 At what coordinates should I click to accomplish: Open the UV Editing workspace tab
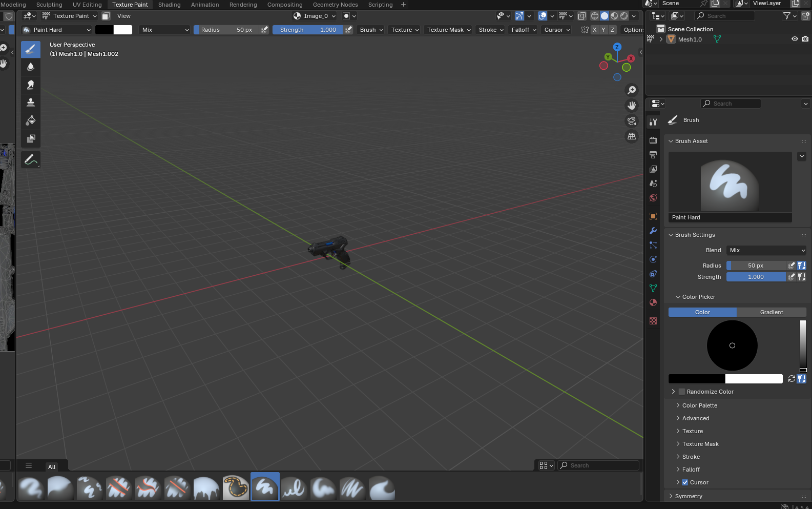87,5
